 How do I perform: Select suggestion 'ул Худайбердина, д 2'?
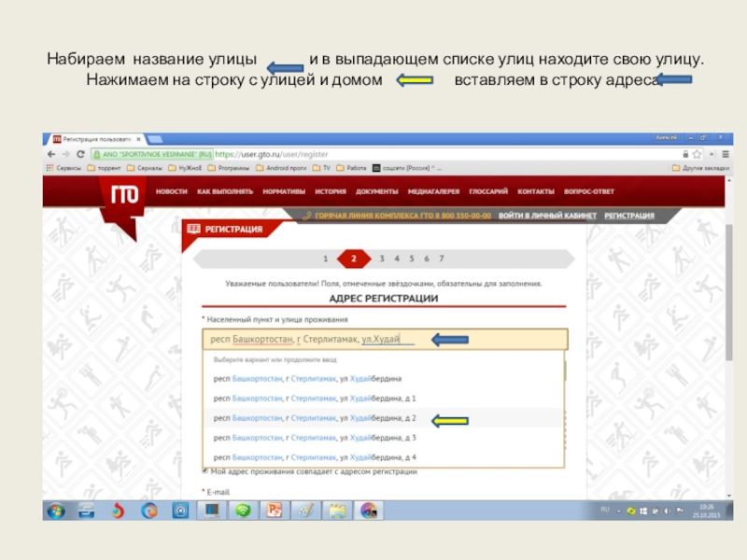point(384,417)
